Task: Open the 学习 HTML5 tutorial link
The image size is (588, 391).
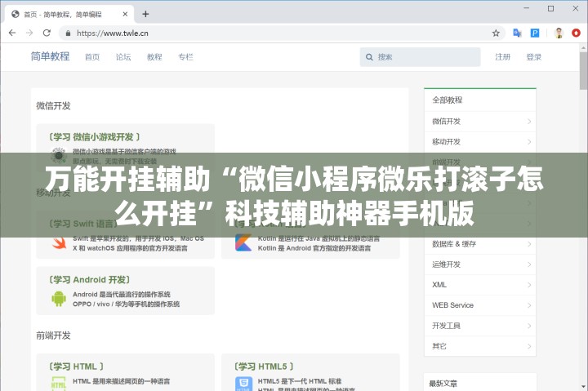Action: click(264, 367)
